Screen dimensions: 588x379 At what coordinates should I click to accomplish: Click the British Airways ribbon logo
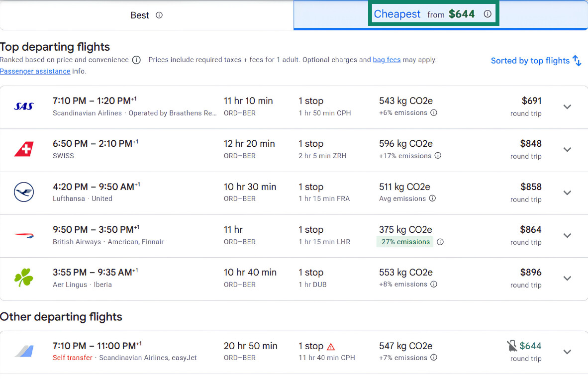[x=24, y=235]
